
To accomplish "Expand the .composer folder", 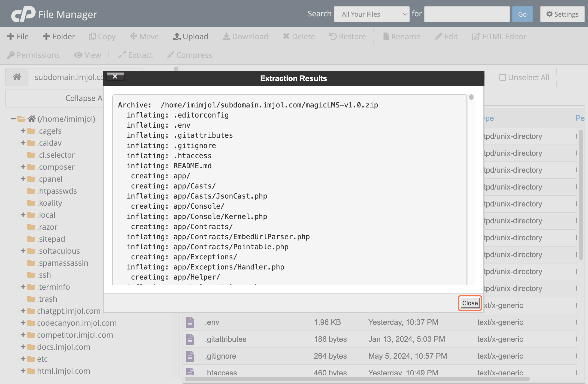I will coord(23,167).
